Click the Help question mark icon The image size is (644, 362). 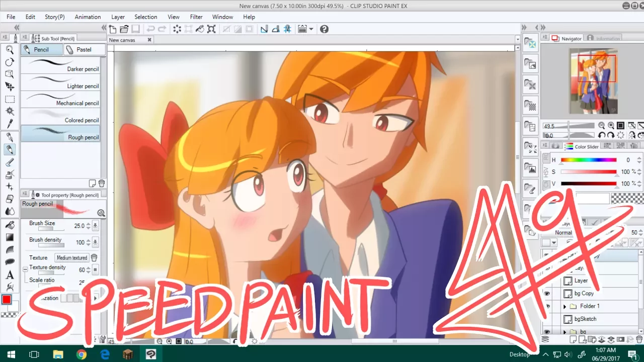coord(324,29)
